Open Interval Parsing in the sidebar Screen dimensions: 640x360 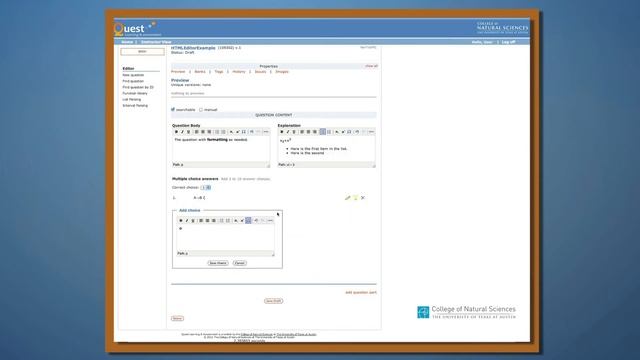click(135, 106)
